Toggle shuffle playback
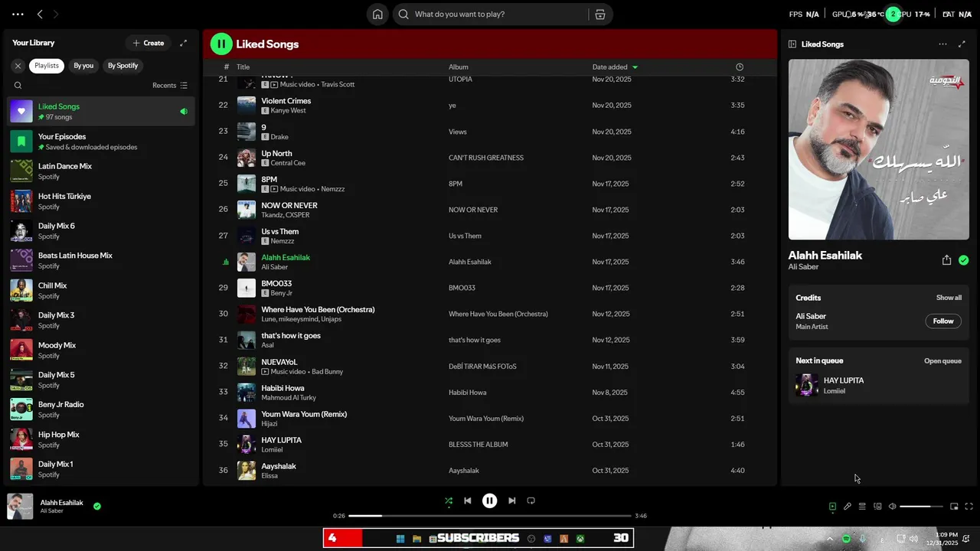Viewport: 980px width, 551px height. 449,501
